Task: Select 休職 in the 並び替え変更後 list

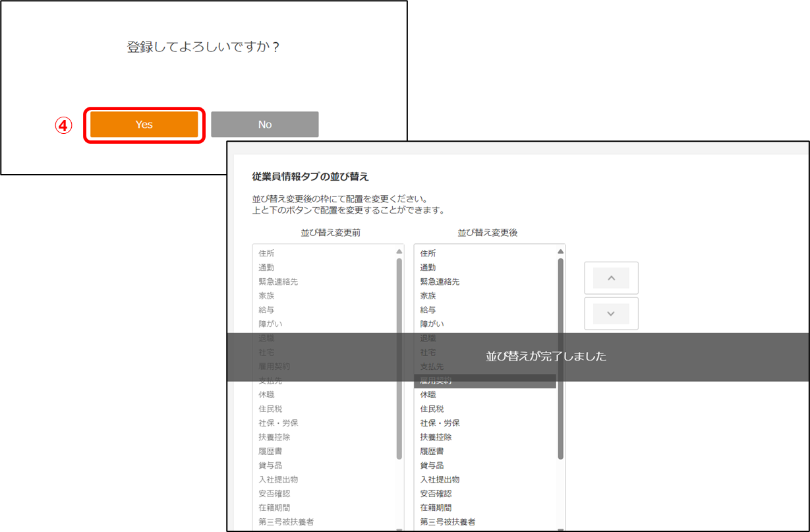Action: click(428, 395)
